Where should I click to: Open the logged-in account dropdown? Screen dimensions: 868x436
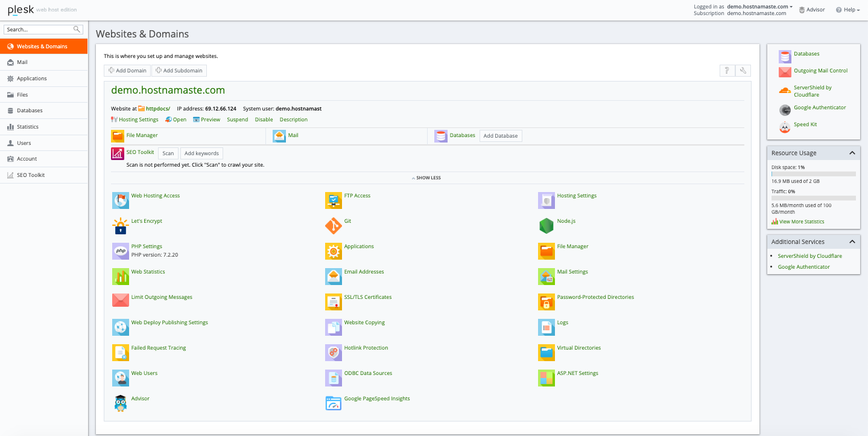click(x=760, y=7)
